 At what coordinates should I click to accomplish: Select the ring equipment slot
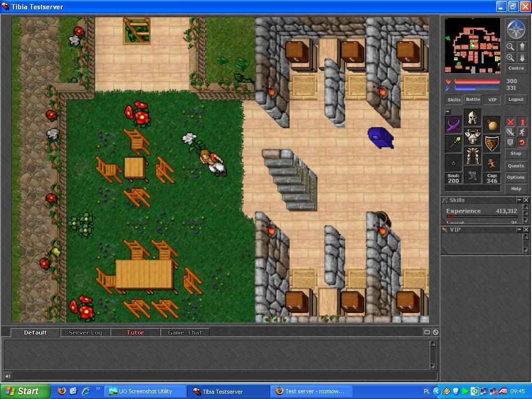coord(454,163)
